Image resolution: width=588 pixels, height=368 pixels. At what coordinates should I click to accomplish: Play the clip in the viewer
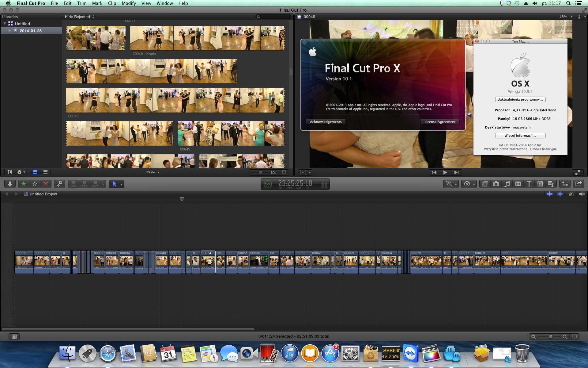tap(445, 172)
